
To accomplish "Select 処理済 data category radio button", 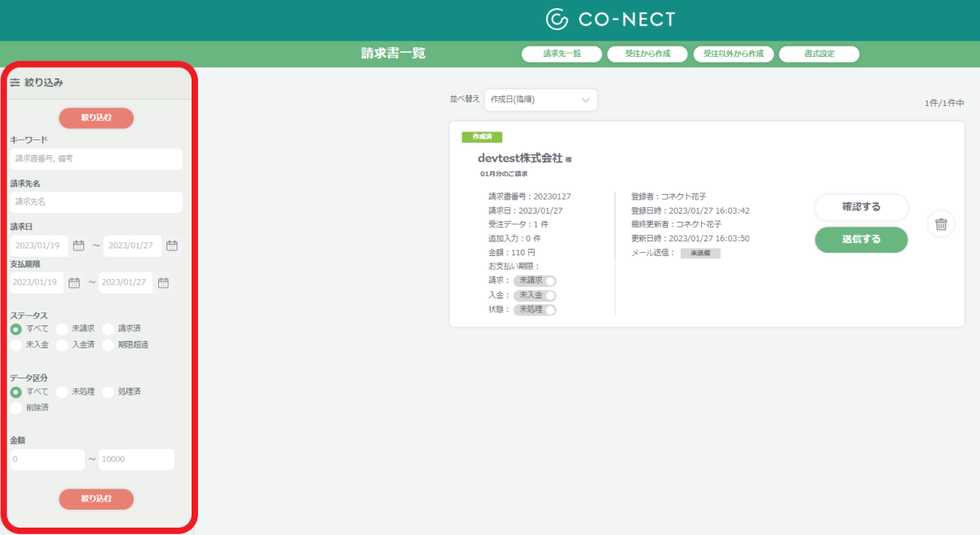I will coord(108,392).
